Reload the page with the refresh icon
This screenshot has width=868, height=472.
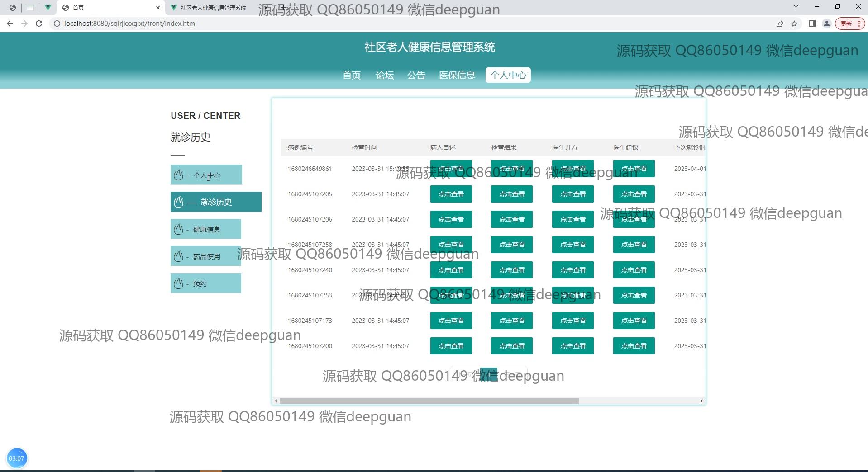click(x=39, y=24)
